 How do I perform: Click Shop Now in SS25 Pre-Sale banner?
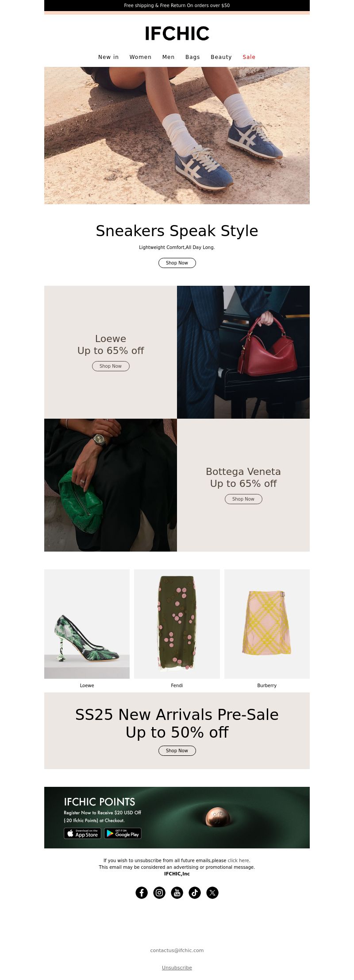coord(177,751)
